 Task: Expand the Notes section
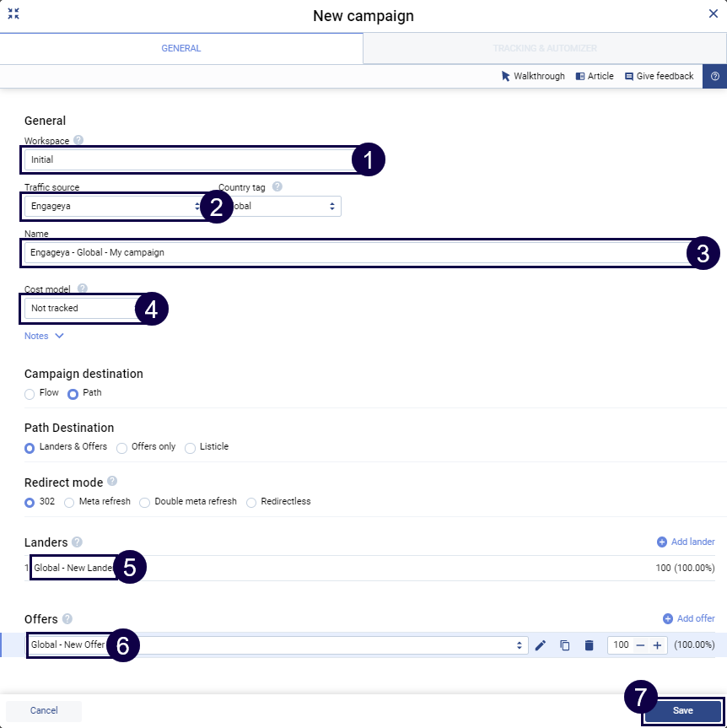[x=44, y=336]
